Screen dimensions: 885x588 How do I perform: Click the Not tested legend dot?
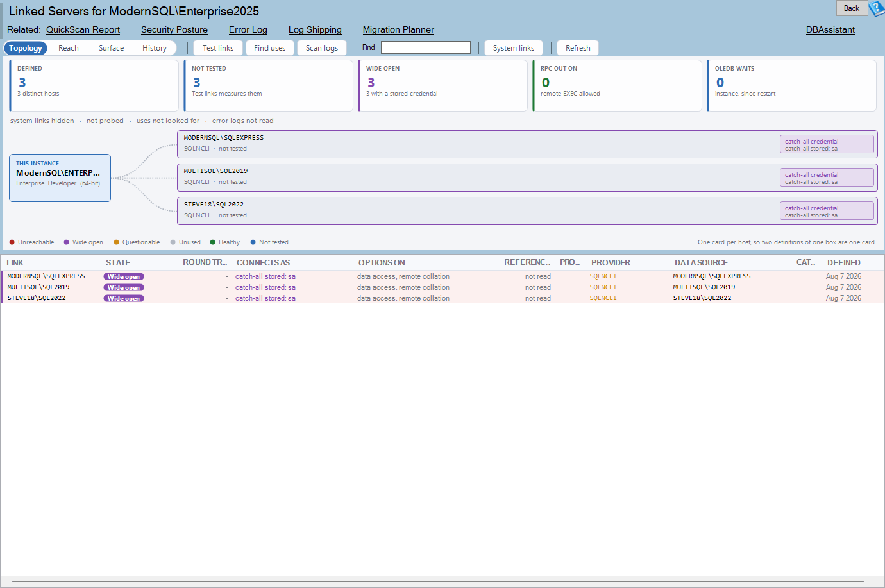[253, 242]
